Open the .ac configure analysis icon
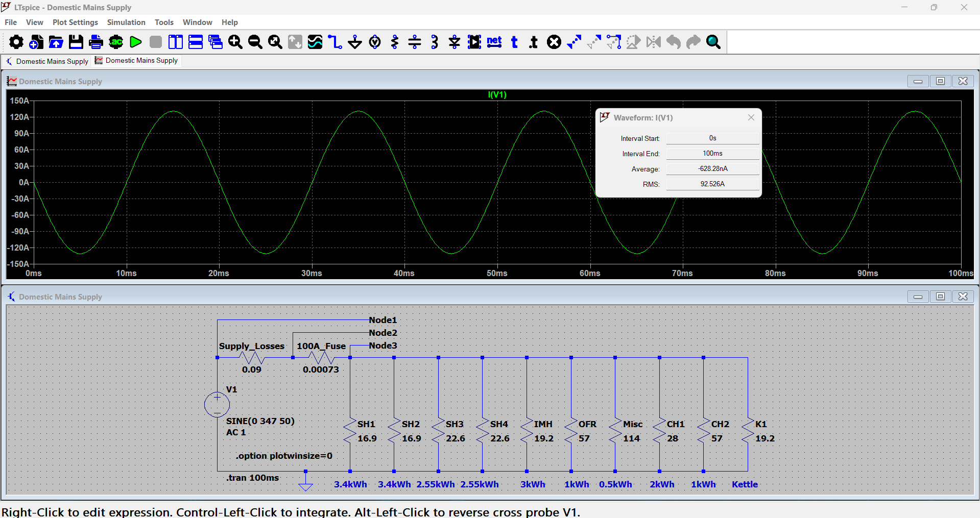Image resolution: width=980 pixels, height=518 pixels. point(116,42)
